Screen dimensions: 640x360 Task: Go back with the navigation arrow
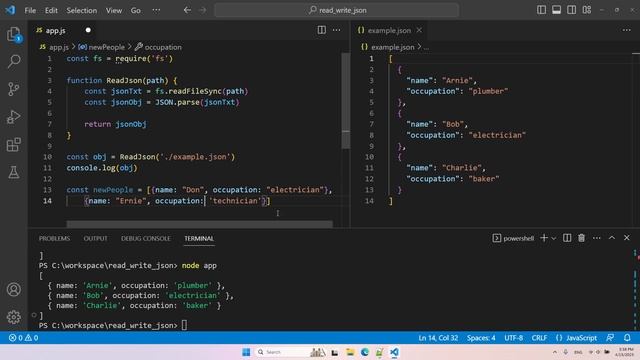coord(187,10)
